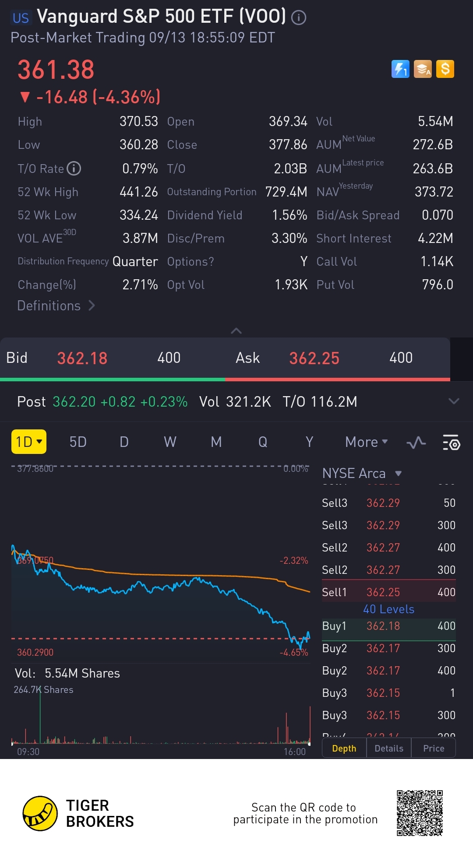This screenshot has width=473, height=868.
Task: Select the Buy3 row with size 1
Action: [x=389, y=693]
